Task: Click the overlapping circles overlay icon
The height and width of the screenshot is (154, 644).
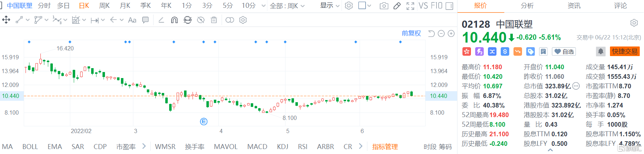Action: (x=230, y=20)
